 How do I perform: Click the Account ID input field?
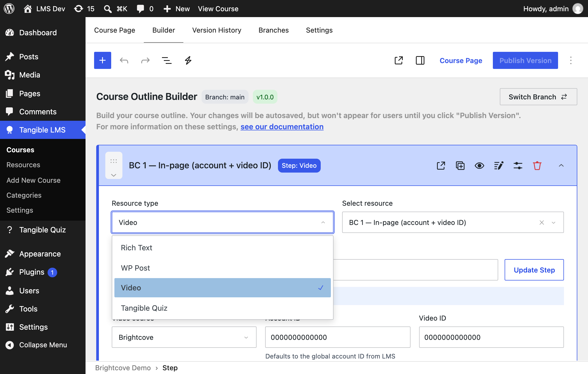point(338,337)
